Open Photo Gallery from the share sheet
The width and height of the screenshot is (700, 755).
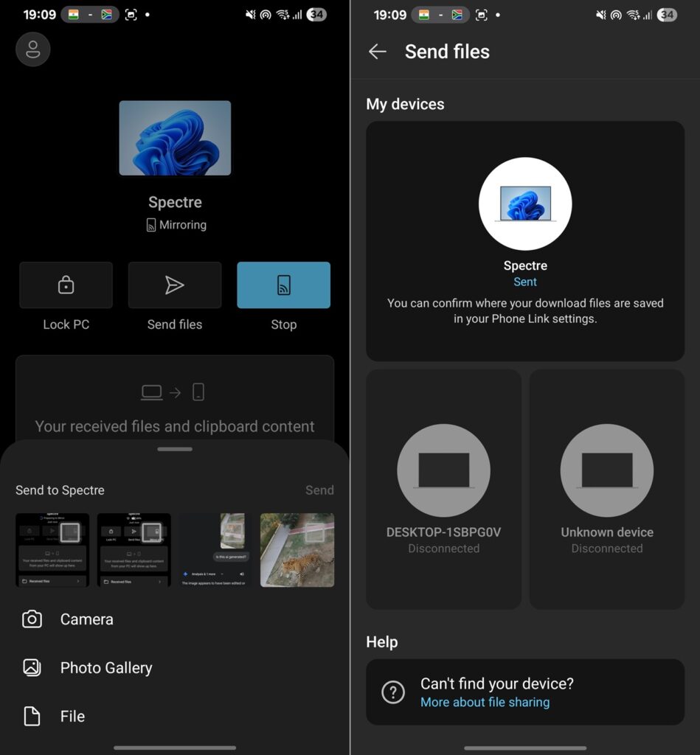tap(107, 668)
